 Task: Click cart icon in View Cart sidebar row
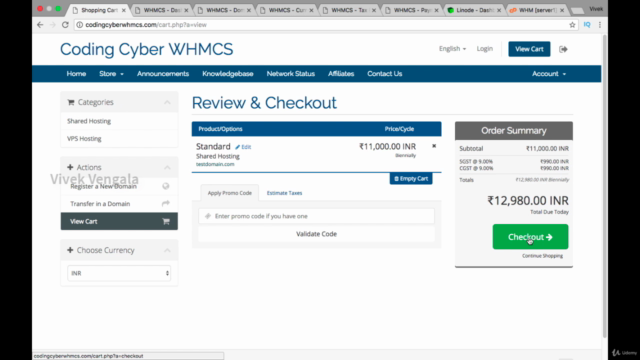(166, 221)
